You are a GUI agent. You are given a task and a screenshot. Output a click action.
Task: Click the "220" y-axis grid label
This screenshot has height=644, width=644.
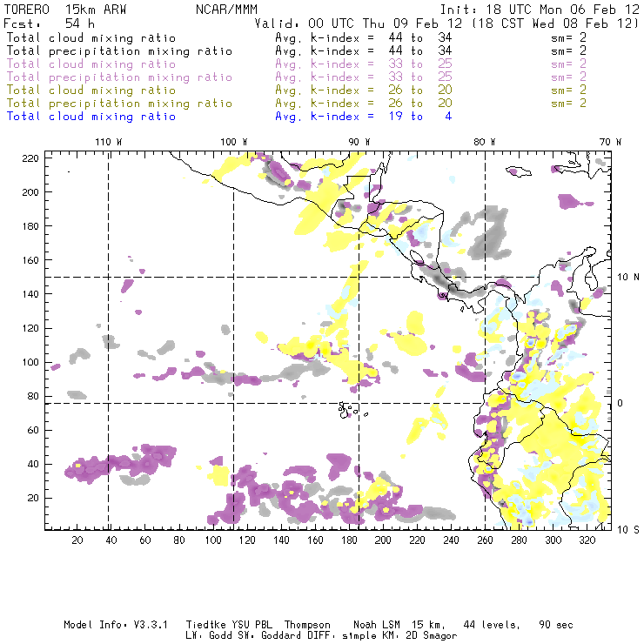[x=30, y=158]
